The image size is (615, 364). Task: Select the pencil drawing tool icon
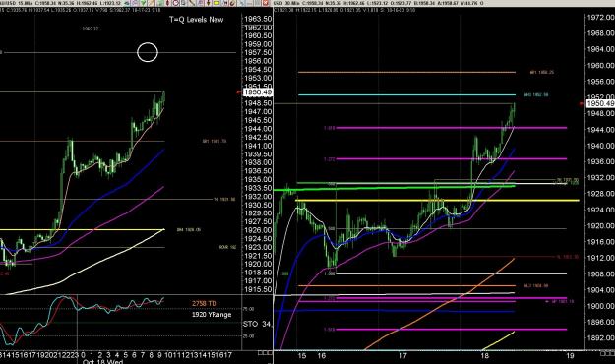coord(151,3)
